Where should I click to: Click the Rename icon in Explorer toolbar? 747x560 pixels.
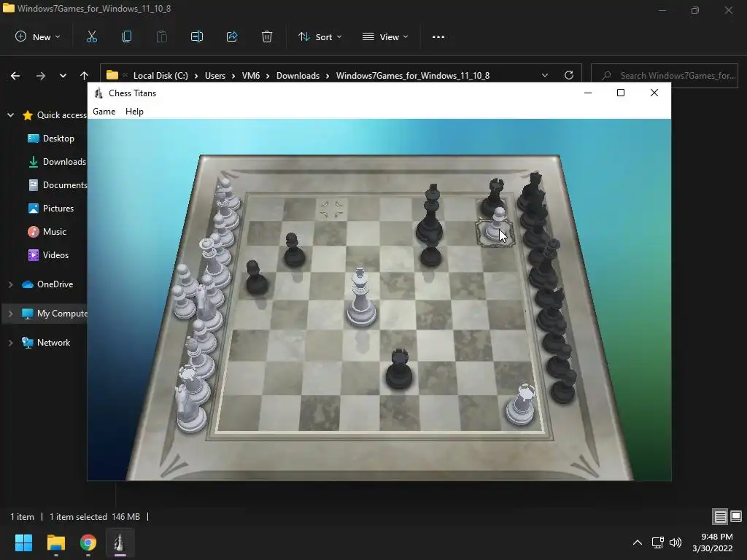pos(197,36)
